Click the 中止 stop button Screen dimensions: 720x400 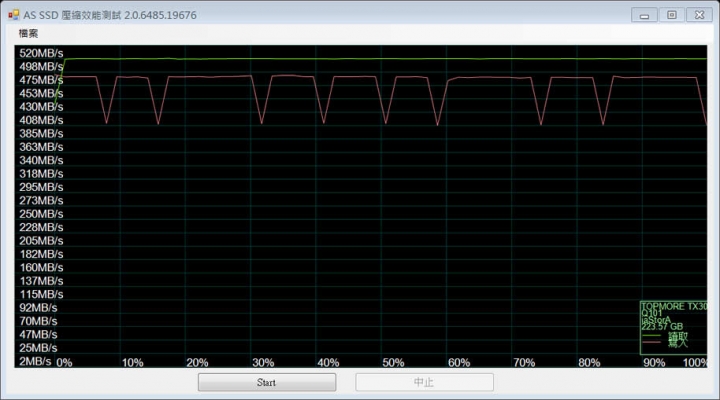pyautogui.click(x=424, y=382)
